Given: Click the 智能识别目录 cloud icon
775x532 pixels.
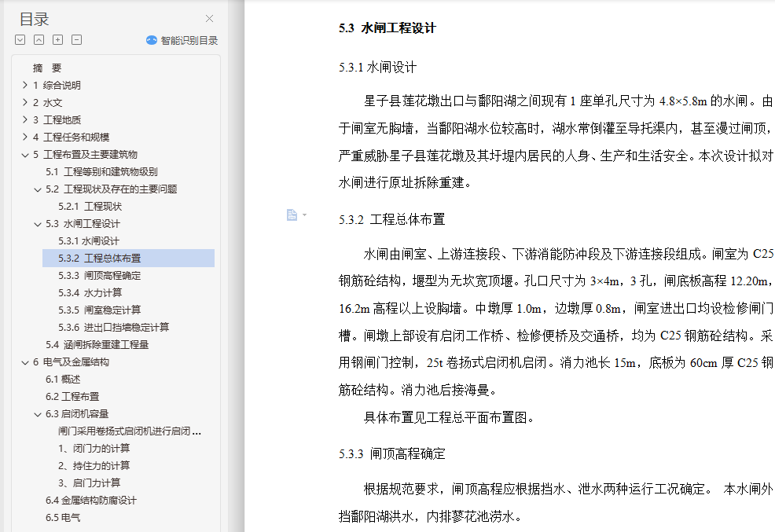Looking at the screenshot, I should (x=152, y=41).
